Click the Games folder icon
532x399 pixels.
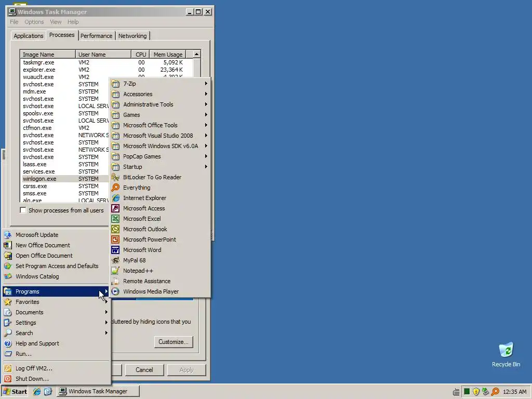point(116,115)
